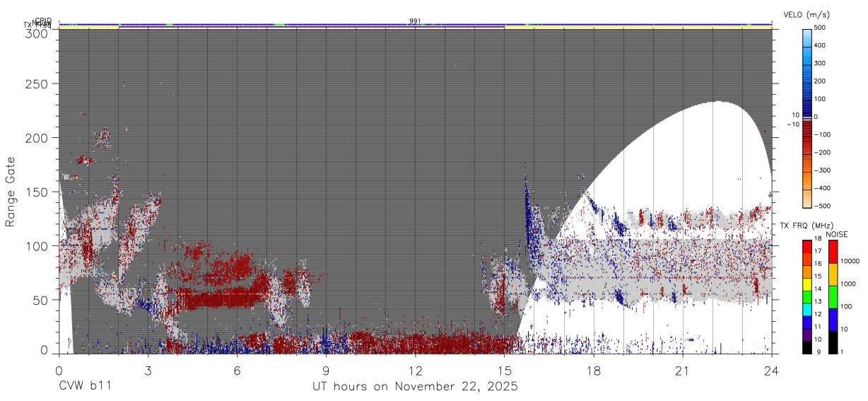
Task: Click x-axis tick label '9'
Action: 326,370
